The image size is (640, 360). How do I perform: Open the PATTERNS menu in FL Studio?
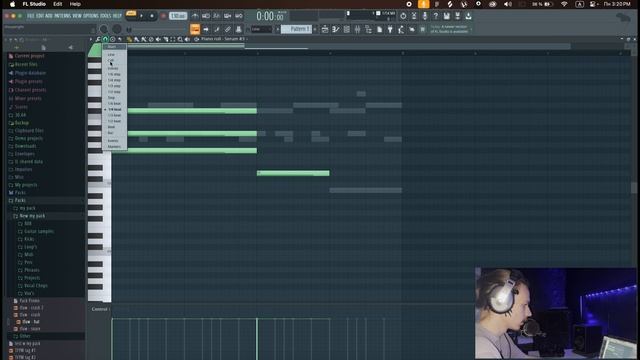point(62,16)
